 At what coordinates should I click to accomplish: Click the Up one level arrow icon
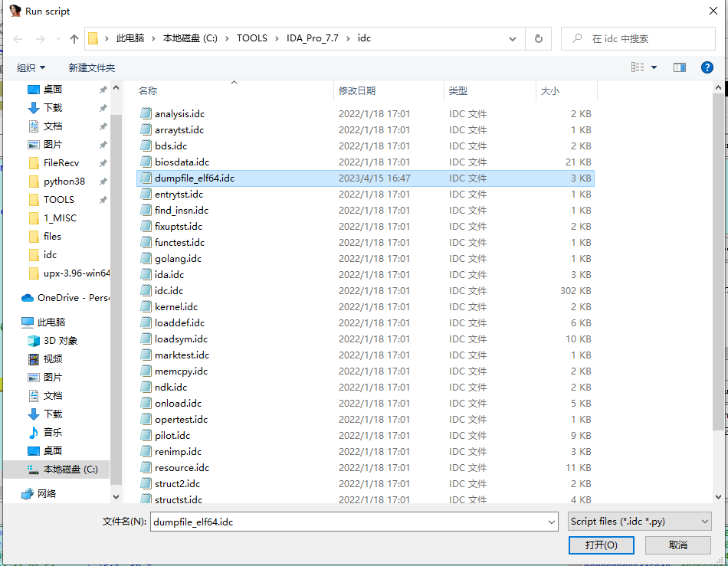[x=74, y=38]
